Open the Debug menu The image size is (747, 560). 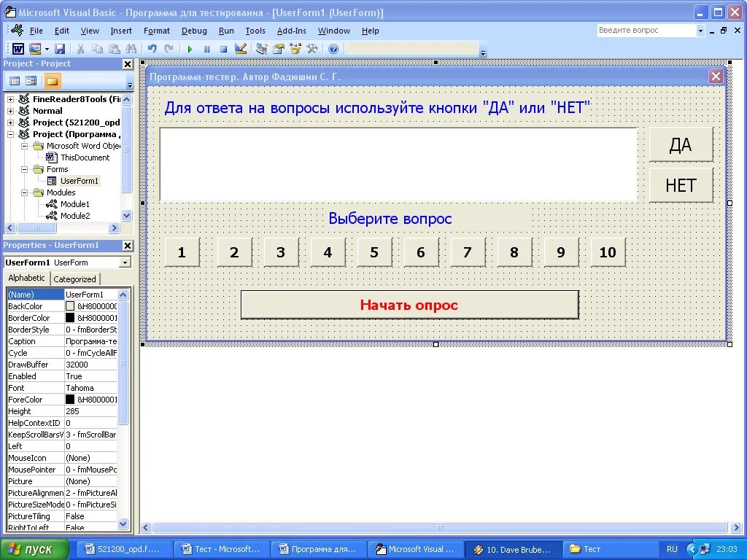point(194,31)
